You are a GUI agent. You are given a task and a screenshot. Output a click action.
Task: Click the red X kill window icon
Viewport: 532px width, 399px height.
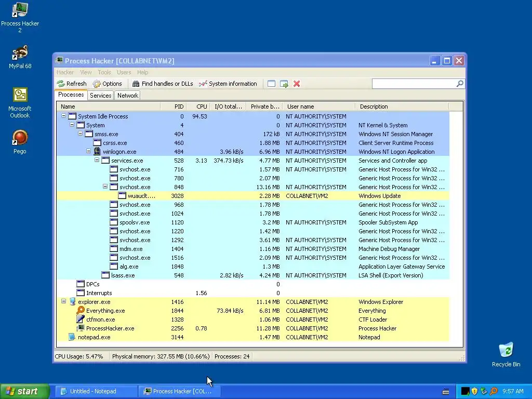click(297, 84)
